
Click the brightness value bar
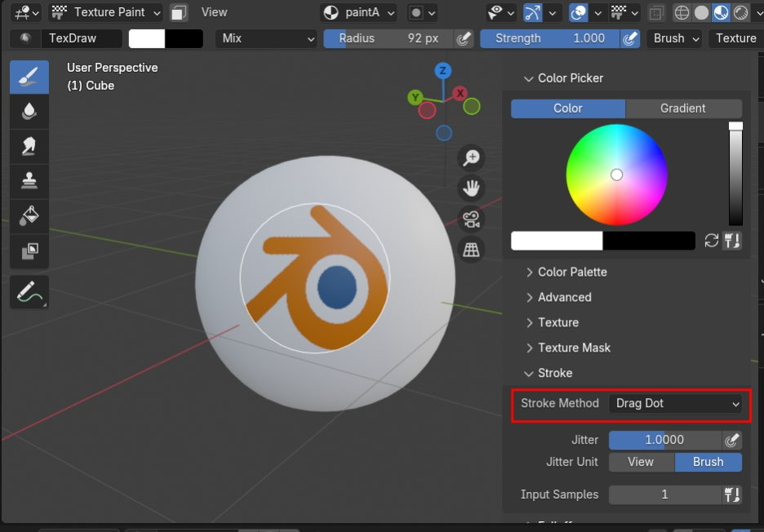735,174
